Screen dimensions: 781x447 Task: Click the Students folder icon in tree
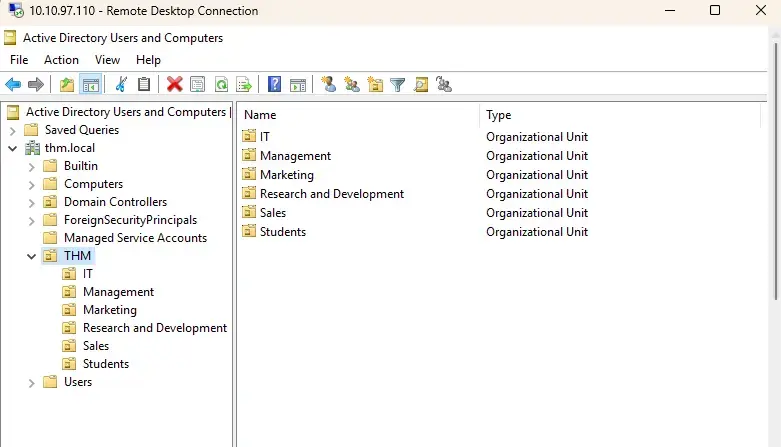69,364
